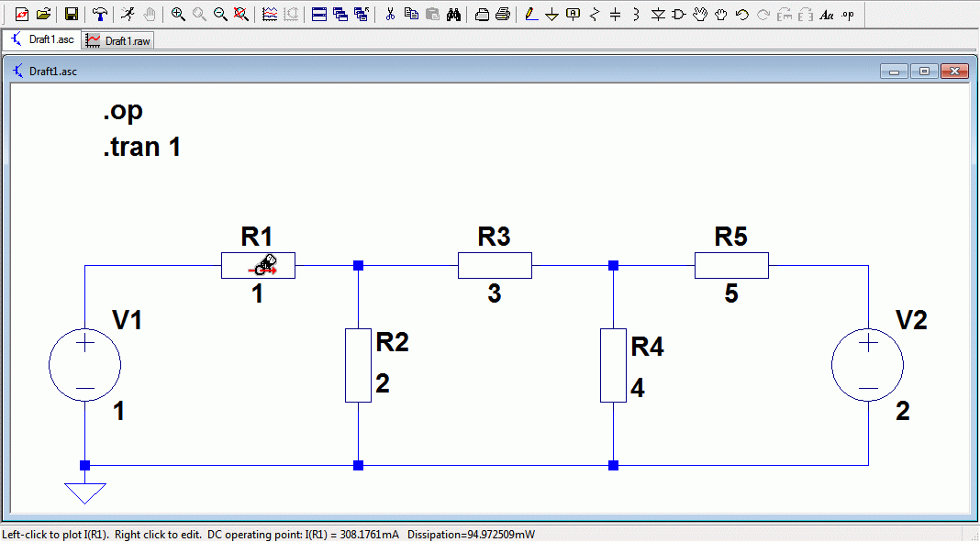Open the Control Panel hammer icon
This screenshot has height=542, width=980.
99,14
